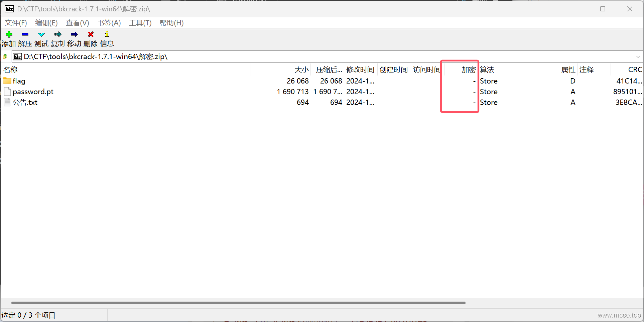Sort by the 创建时间 column header
The height and width of the screenshot is (322, 644).
(x=394, y=69)
